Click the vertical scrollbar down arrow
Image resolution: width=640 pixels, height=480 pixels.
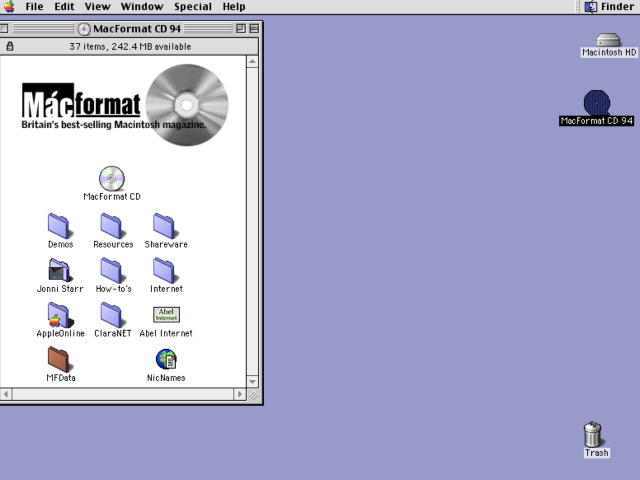point(252,382)
